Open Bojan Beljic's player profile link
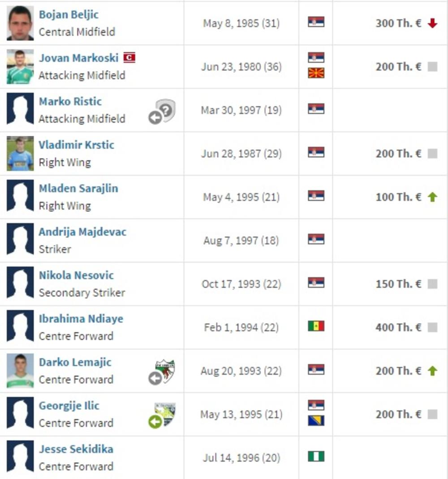The height and width of the screenshot is (479, 448). (x=69, y=14)
